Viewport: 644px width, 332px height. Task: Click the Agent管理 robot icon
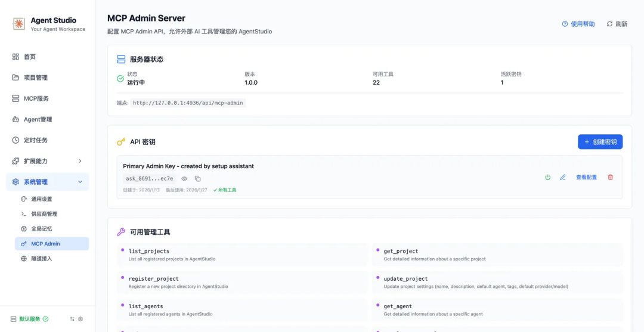click(x=16, y=119)
